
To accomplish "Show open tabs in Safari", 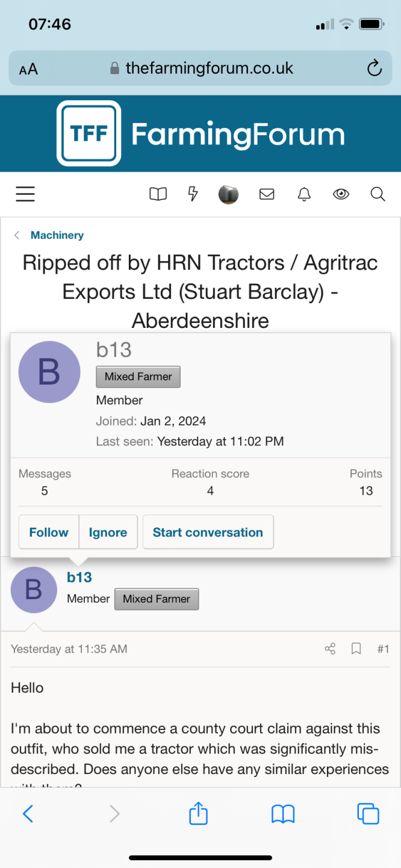I will [368, 813].
